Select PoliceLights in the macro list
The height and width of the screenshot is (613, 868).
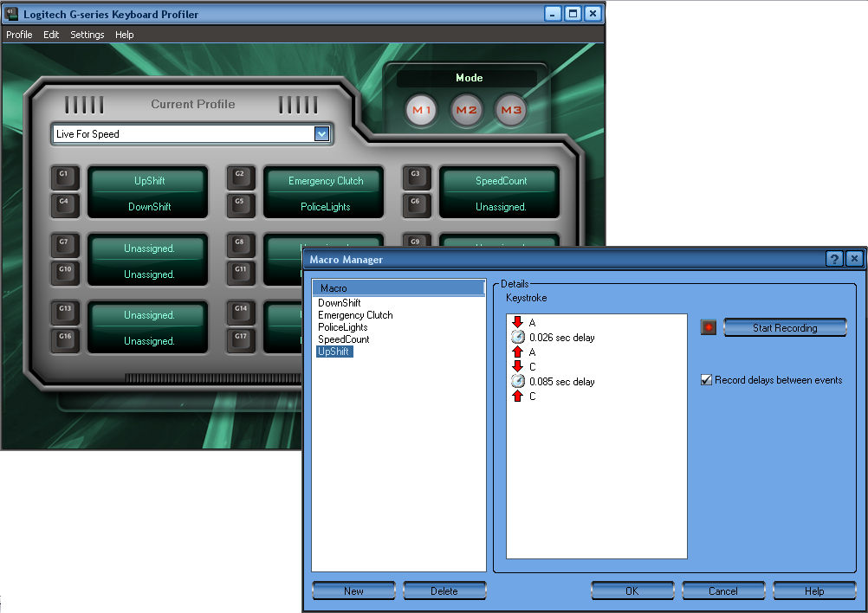[343, 327]
